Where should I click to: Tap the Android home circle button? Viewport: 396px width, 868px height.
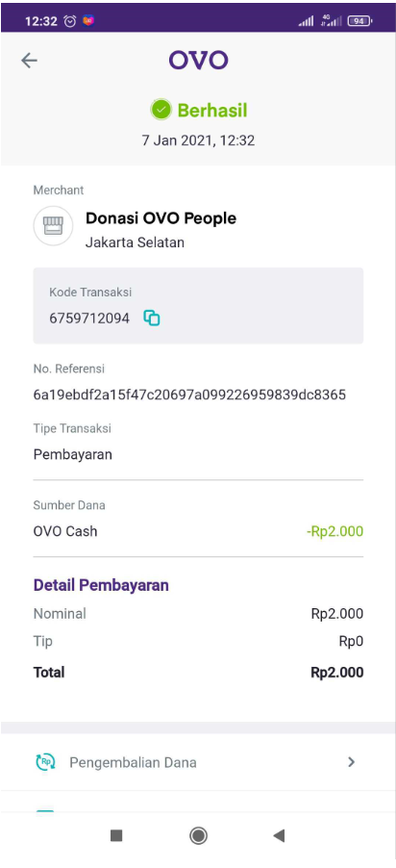pyautogui.click(x=198, y=835)
